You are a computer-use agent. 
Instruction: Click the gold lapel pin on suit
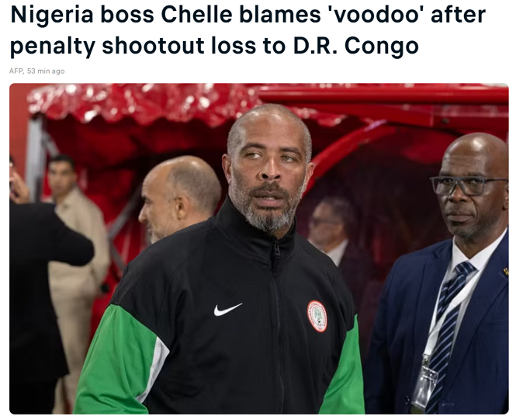[x=505, y=272]
